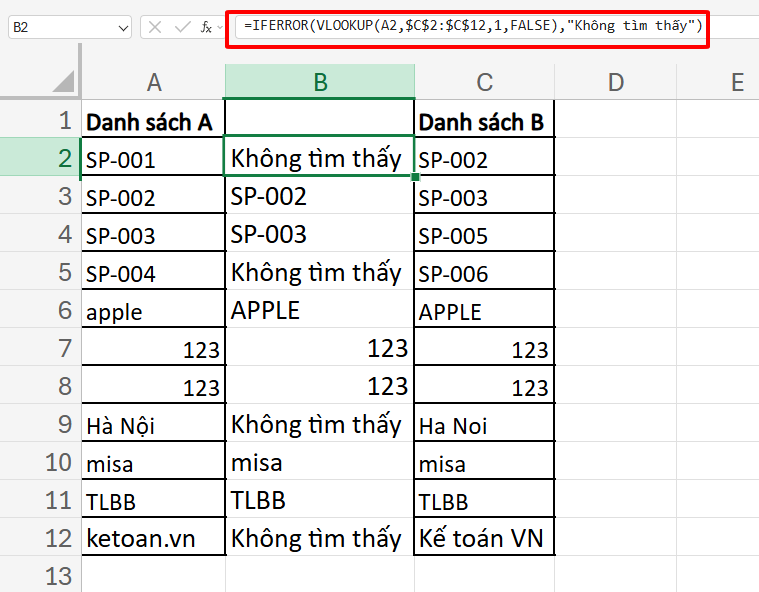
Task: Click cell C8 containing 123
Action: click(485, 385)
